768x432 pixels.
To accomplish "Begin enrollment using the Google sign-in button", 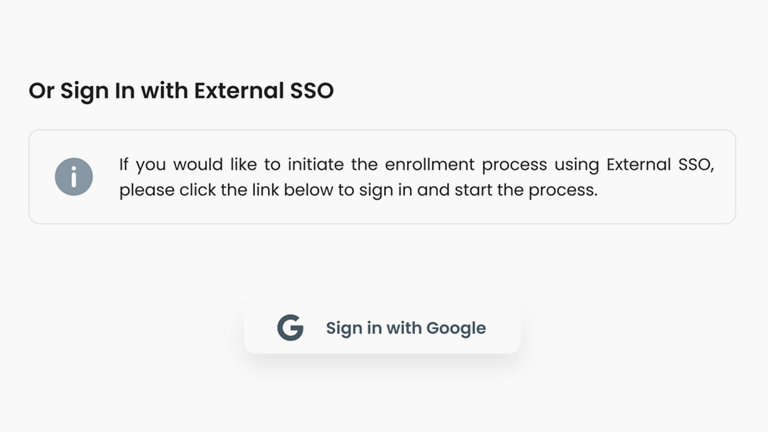I will (382, 328).
